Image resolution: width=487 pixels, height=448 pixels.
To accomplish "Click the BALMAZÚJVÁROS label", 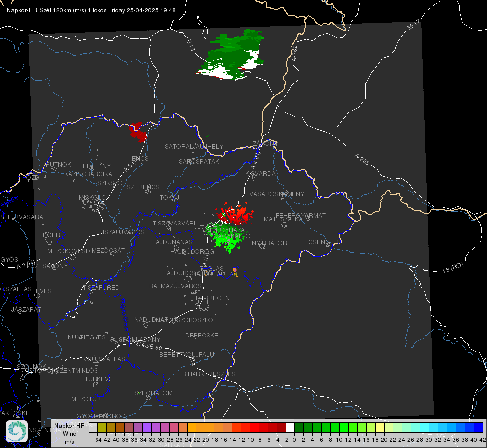I will pos(176,286).
